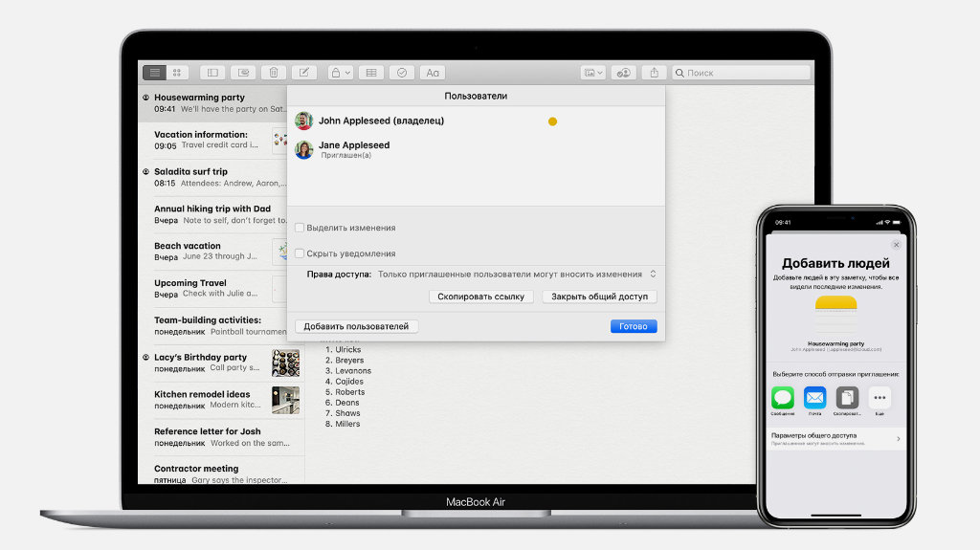Image resolution: width=980 pixels, height=550 pixels.
Task: Open the Aa text format button
Action: click(x=433, y=73)
